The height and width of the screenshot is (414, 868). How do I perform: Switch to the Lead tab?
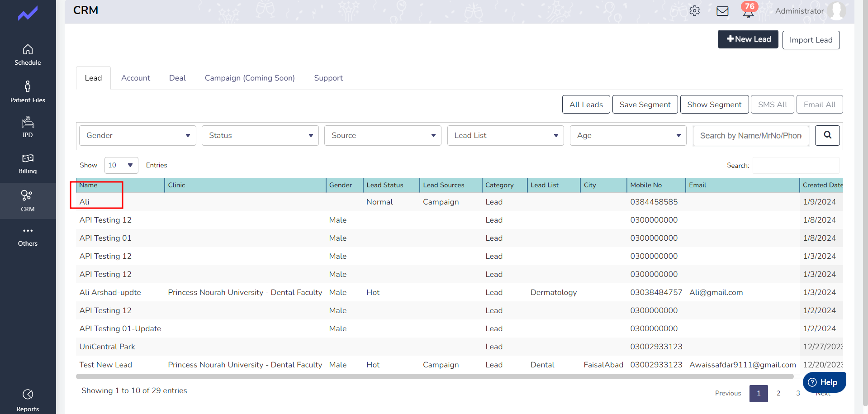[x=93, y=78]
